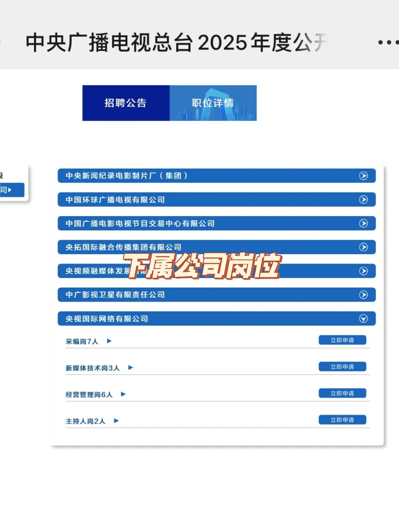Open the three-dot more menu
399x532 pixels.
click(388, 42)
